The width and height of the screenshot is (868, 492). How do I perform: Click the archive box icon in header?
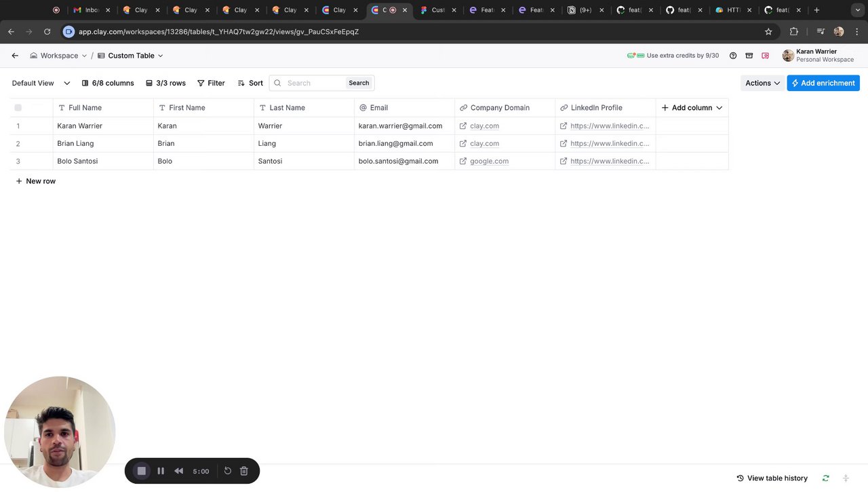pyautogui.click(x=749, y=56)
